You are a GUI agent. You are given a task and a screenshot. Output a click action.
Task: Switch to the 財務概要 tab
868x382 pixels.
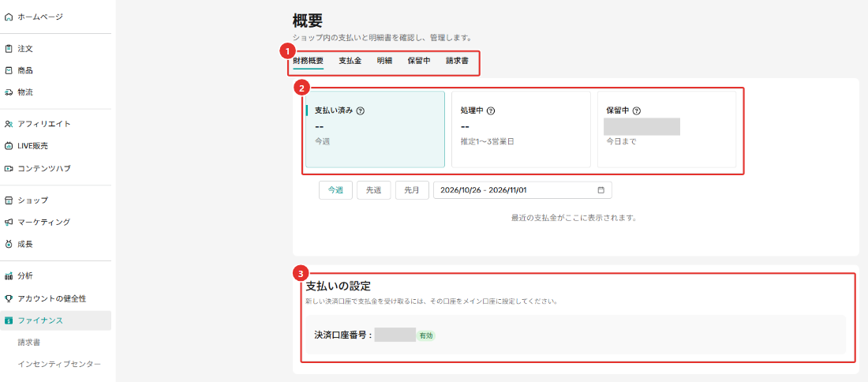[309, 61]
